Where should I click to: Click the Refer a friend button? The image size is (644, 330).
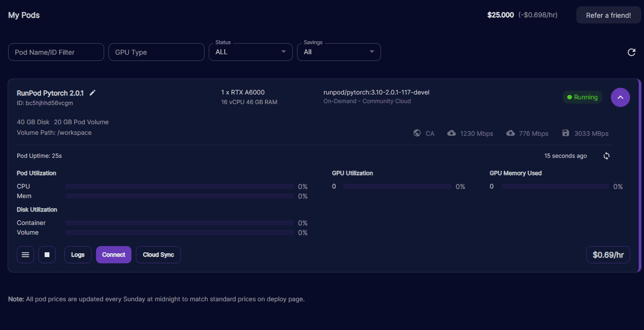[608, 15]
